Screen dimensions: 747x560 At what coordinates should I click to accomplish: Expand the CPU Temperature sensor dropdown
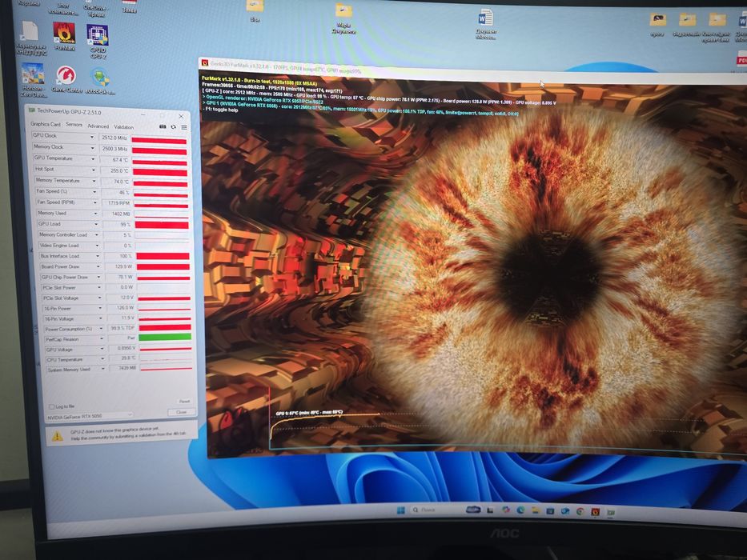[102, 359]
